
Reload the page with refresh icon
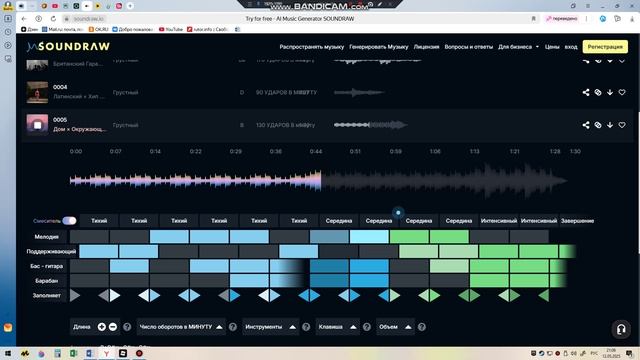[x=53, y=19]
